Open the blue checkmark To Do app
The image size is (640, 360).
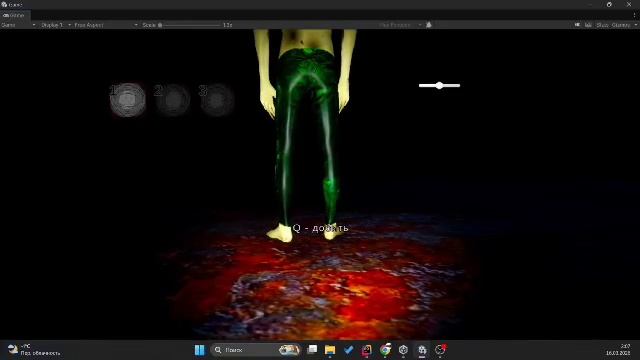pos(348,350)
